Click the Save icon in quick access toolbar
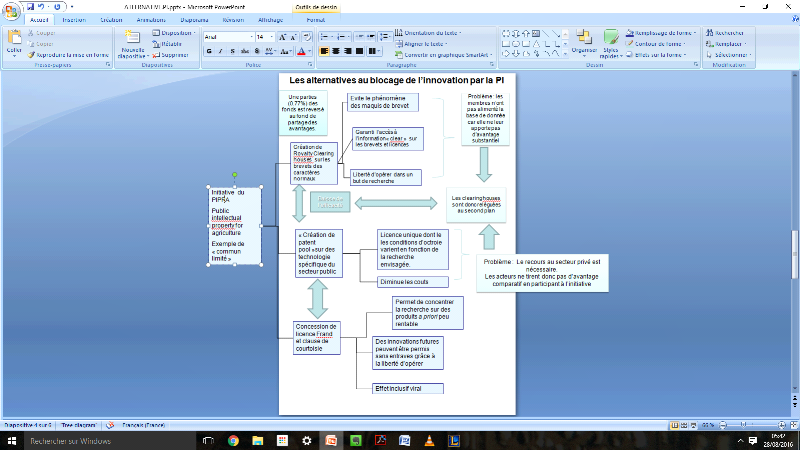 coord(29,5)
